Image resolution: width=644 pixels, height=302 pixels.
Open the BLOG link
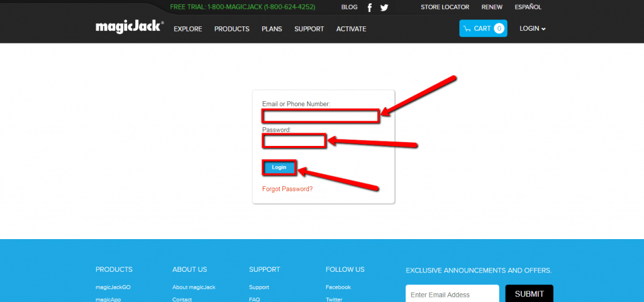tap(349, 7)
